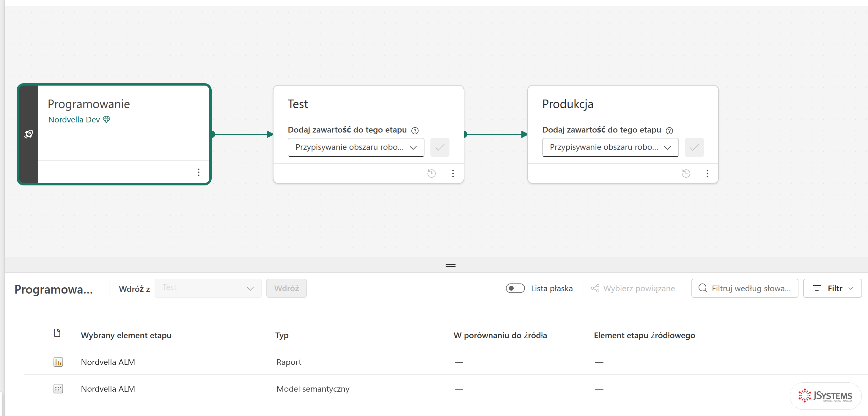Viewport: 868px width, 416px height.
Task: Select the Programowanie stage card
Action: (114, 134)
